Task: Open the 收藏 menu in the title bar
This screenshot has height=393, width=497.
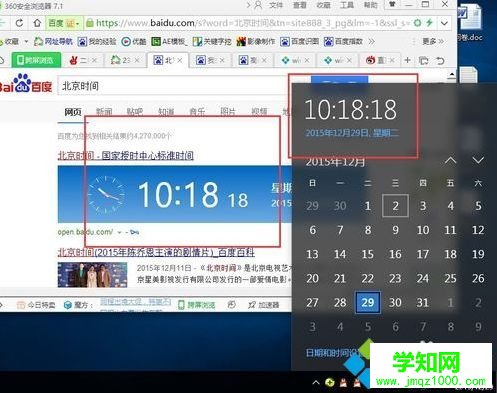Action: pos(323,5)
